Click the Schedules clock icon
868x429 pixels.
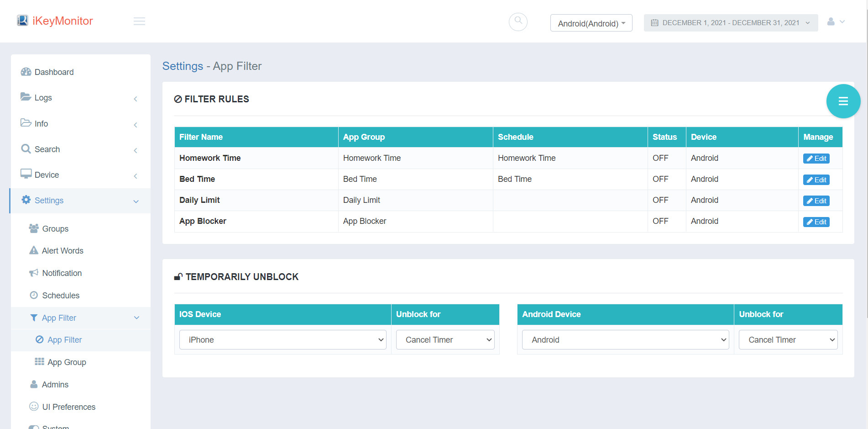34,295
